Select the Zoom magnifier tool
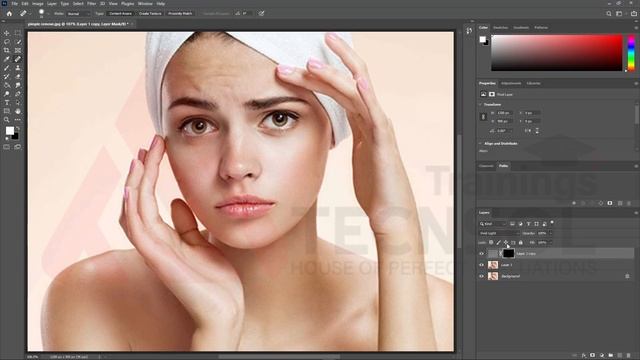This screenshot has height=360, width=640. [7, 120]
